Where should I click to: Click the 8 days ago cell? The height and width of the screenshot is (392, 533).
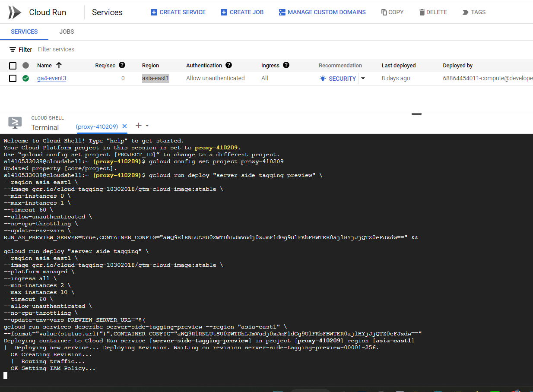click(396, 78)
